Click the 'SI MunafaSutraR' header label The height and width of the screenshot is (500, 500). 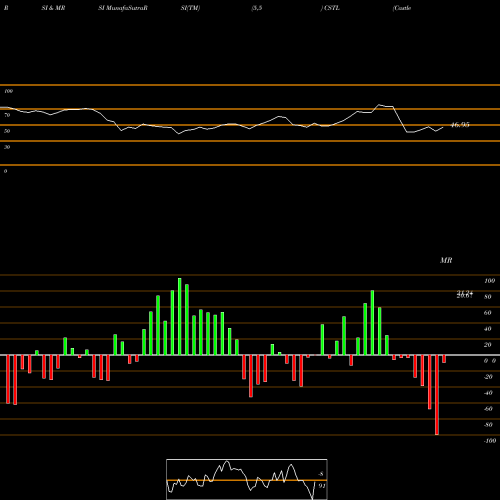coord(123,8)
